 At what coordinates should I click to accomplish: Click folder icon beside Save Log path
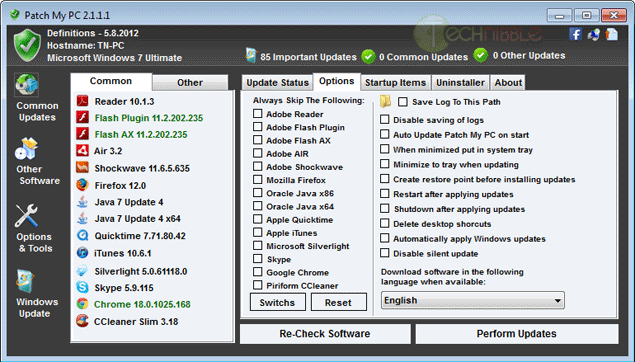pyautogui.click(x=385, y=101)
